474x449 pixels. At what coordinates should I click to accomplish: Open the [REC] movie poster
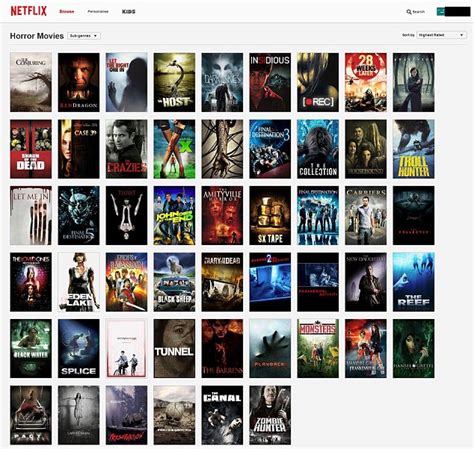pyautogui.click(x=318, y=82)
